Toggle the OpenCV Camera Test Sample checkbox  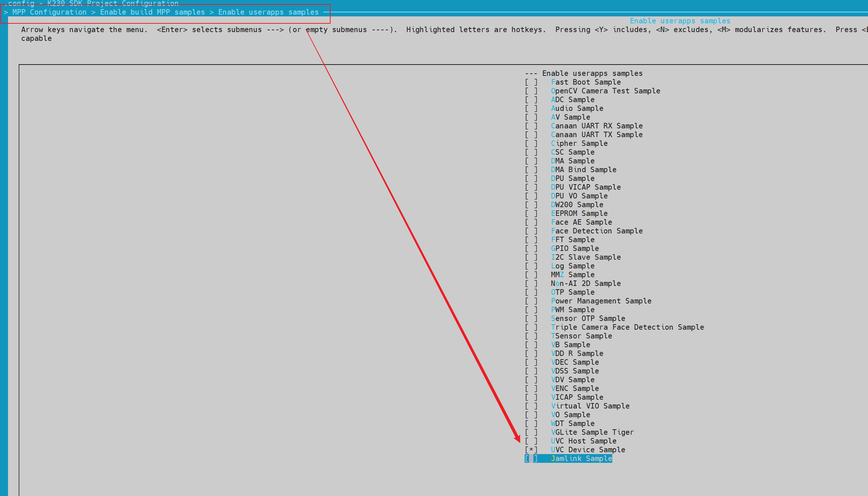531,91
